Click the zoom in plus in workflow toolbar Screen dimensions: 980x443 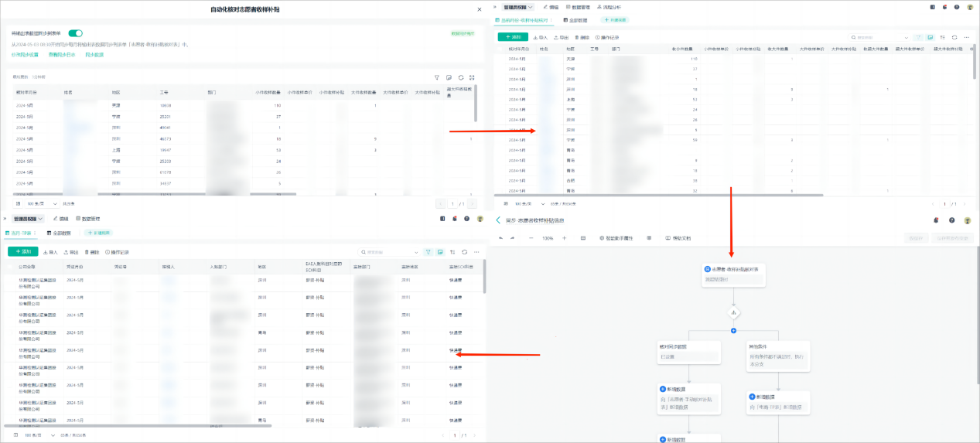pyautogui.click(x=564, y=238)
